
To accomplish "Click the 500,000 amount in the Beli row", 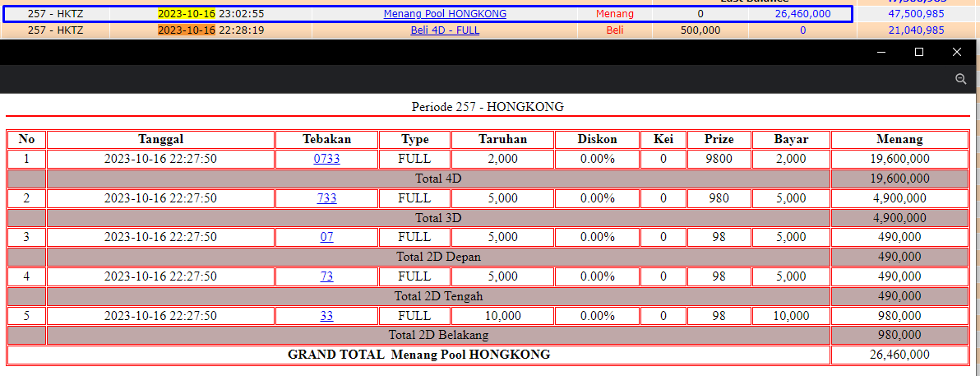I will [x=700, y=30].
